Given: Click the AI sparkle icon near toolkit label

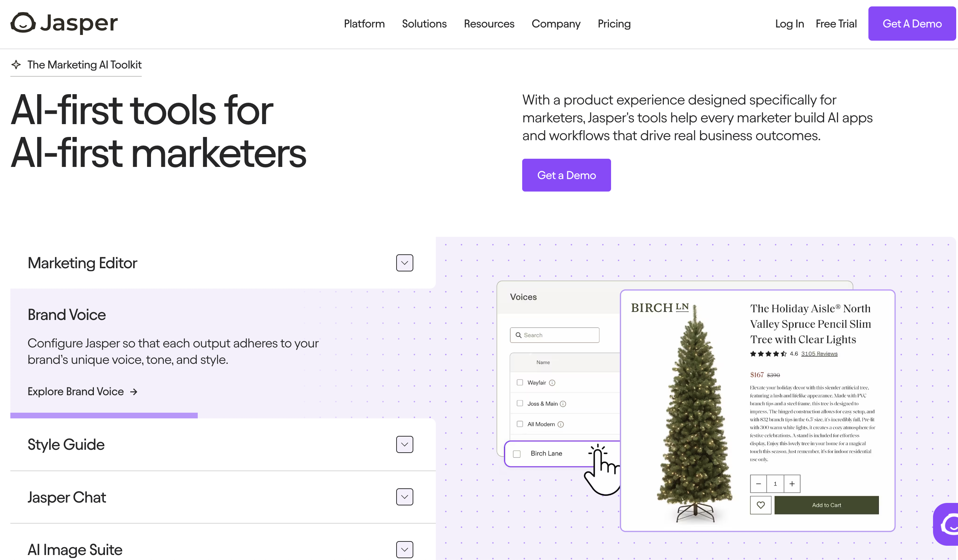Looking at the screenshot, I should click(15, 64).
